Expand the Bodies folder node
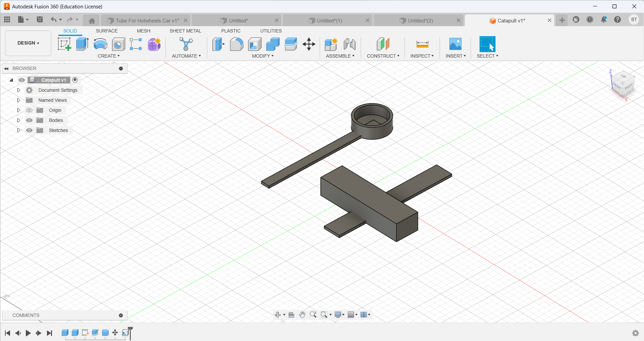The image size is (644, 341). (x=19, y=120)
